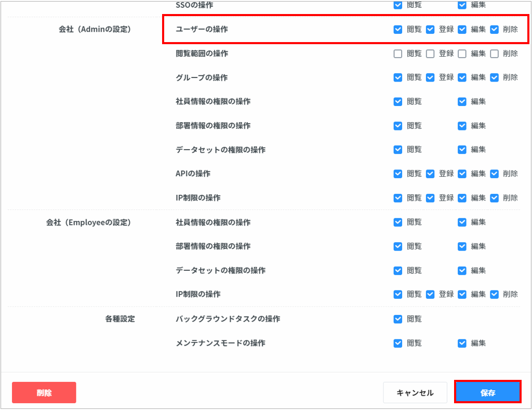Enable 登録 checkbox for 閲覧範囲の操作

point(430,54)
